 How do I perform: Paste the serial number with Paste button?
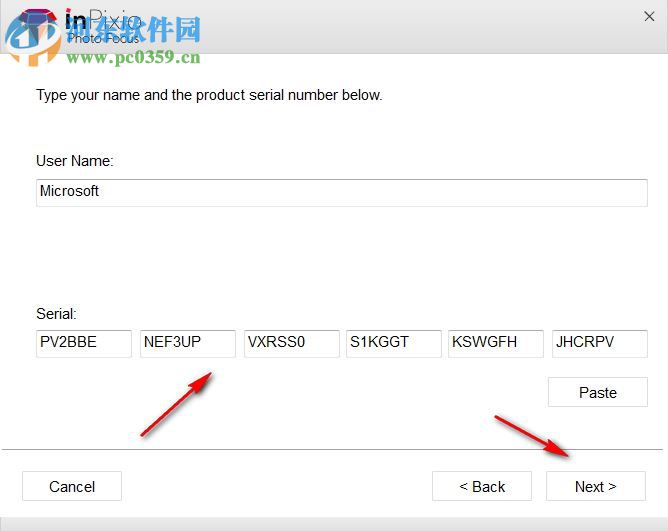tap(598, 392)
